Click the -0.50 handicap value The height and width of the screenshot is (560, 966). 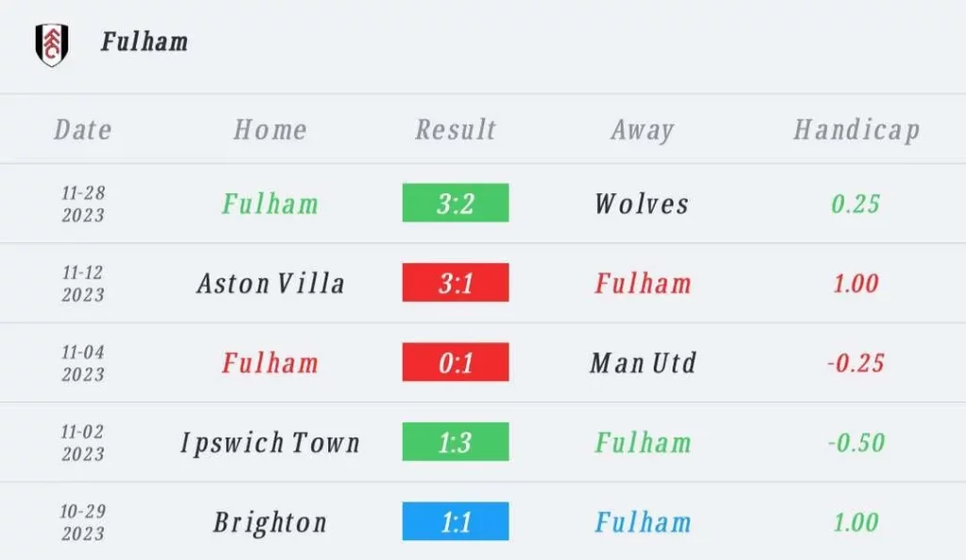857,442
